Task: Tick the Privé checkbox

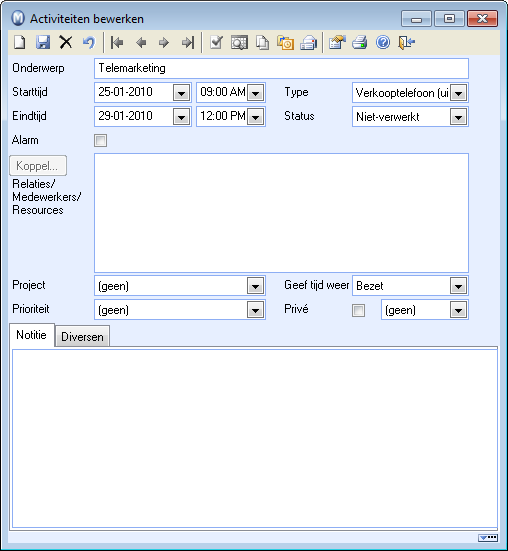Action: [358, 310]
